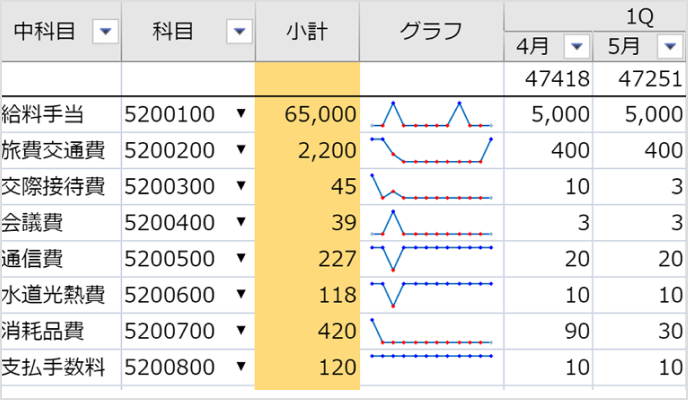Click the 科目 header label
Screen dimensions: 688x400
pyautogui.click(x=173, y=32)
